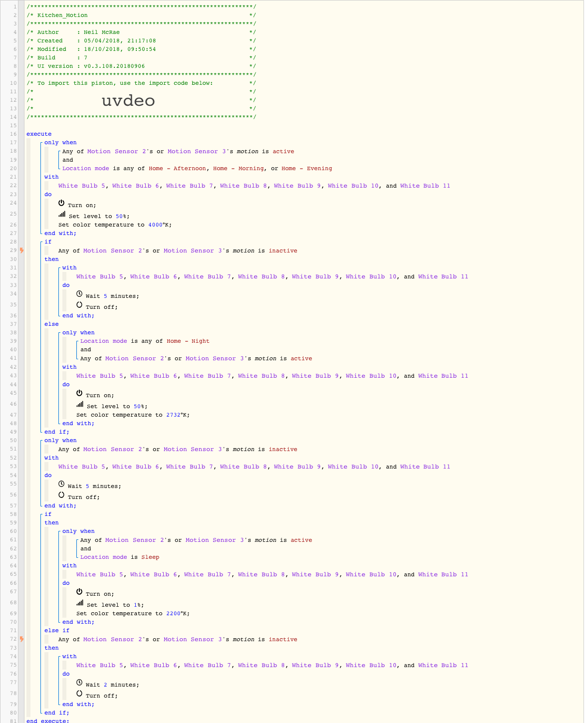Image resolution: width=588 pixels, height=723 pixels.
Task: Click the power icon on line 45
Action: pyautogui.click(x=79, y=393)
